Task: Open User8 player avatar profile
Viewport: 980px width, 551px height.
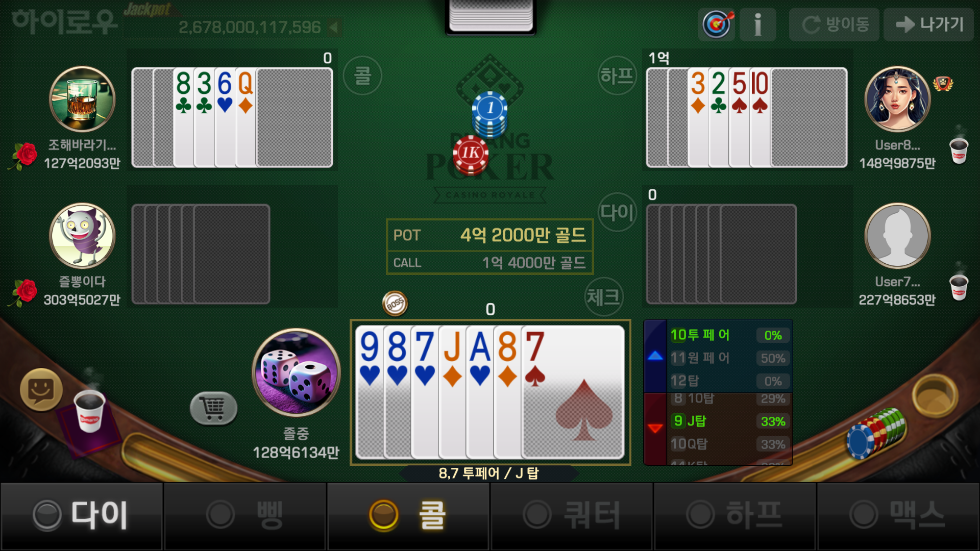Action: pyautogui.click(x=897, y=99)
